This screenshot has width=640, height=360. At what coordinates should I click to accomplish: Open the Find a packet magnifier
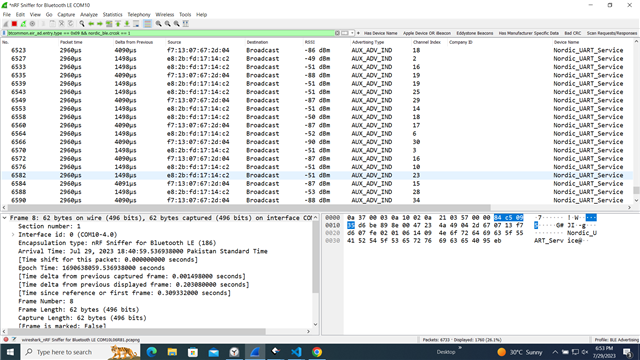(82, 24)
